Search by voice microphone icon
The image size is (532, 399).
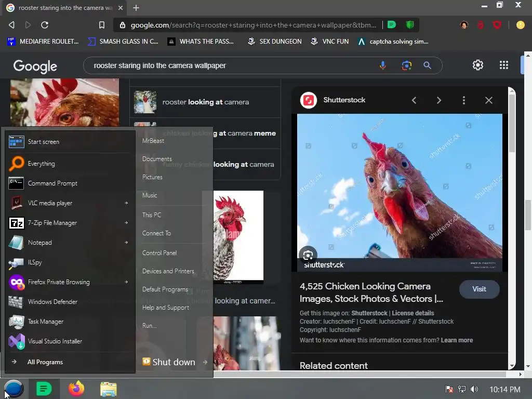pyautogui.click(x=383, y=65)
